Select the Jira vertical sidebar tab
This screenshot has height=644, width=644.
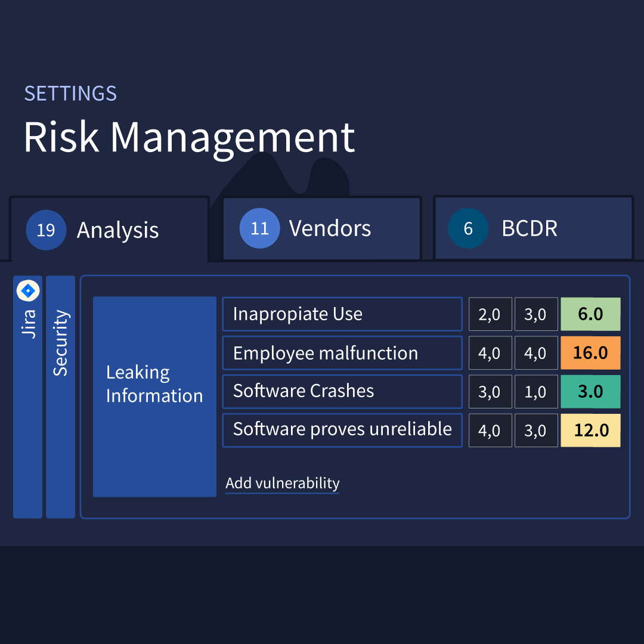coord(27,397)
